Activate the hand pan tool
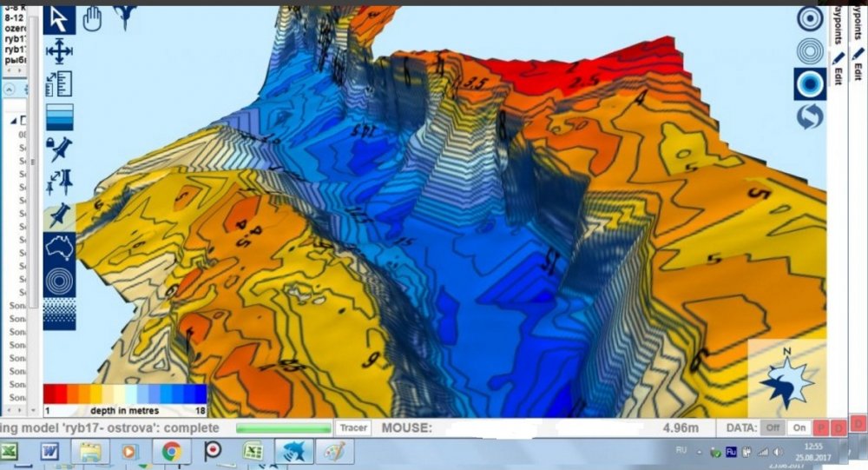The image size is (868, 470). coord(91,18)
